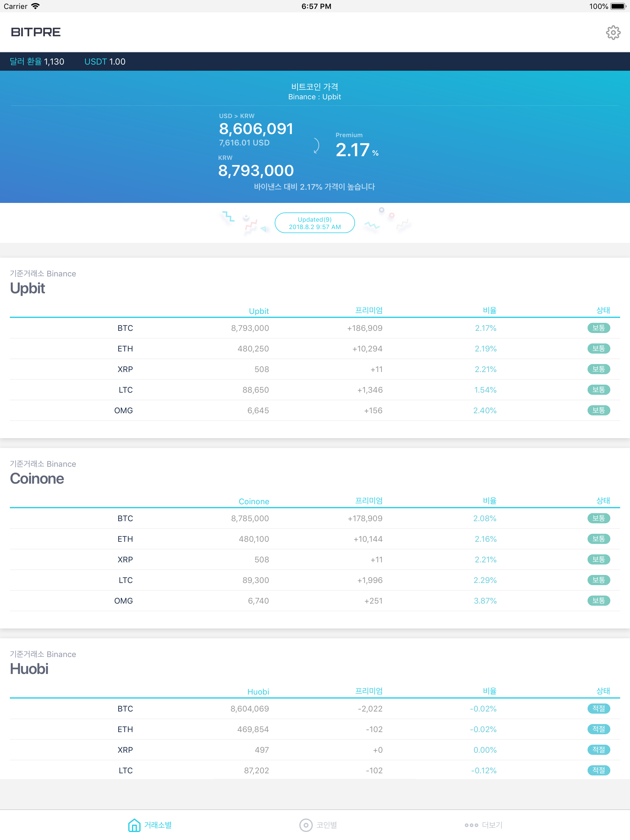Open the 더보기 tab
630x840 pixels.
(x=483, y=825)
